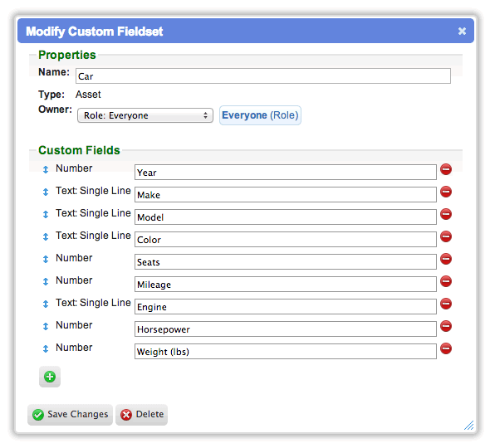
Task: Remove the Year custom field
Action: pyautogui.click(x=446, y=169)
